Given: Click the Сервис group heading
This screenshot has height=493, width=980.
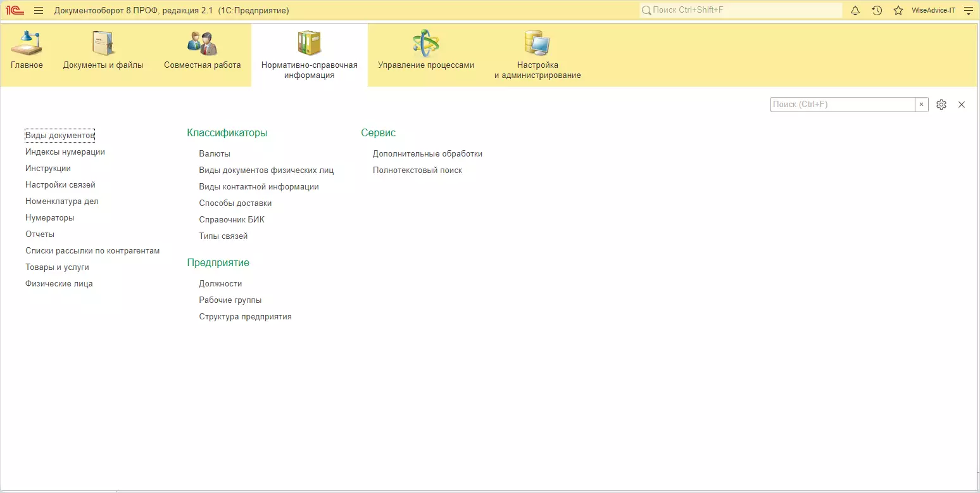Looking at the screenshot, I should click(x=379, y=133).
